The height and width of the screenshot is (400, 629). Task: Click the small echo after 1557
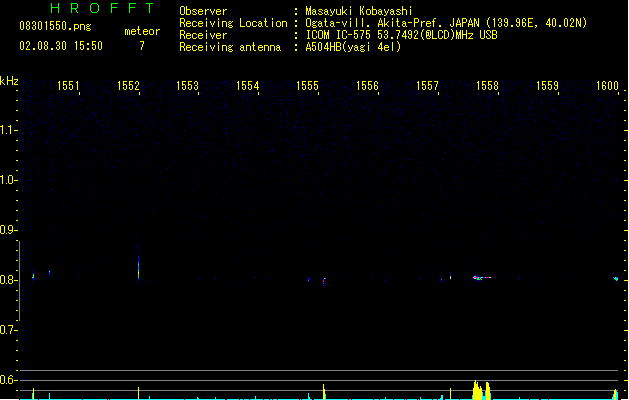(450, 276)
